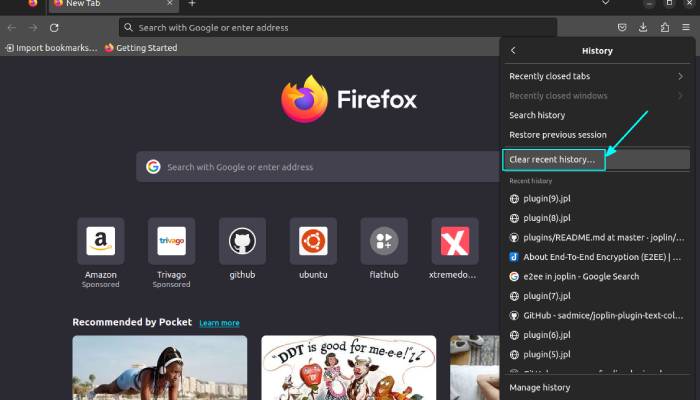Open plugin(7).jpl history entry
The width and height of the screenshot is (700, 400).
tap(597, 296)
